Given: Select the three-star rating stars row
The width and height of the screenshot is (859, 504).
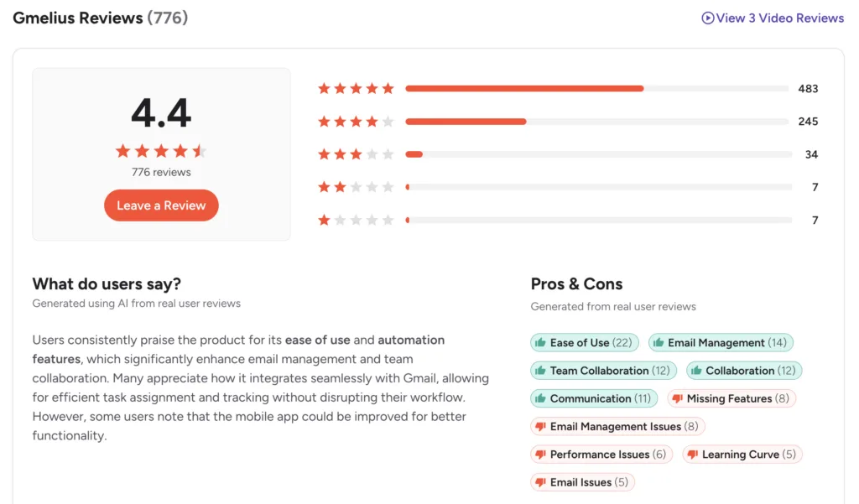Looking at the screenshot, I should pos(356,154).
